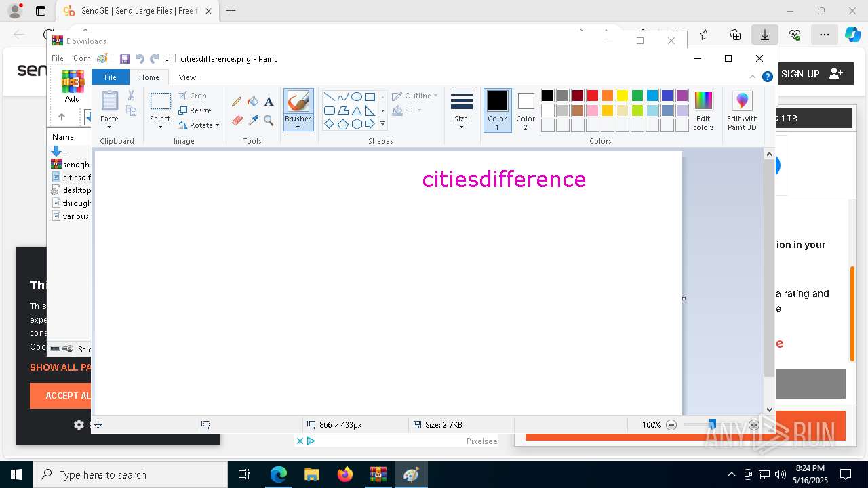Screen dimensions: 868x488
Task: Click the Redo arrow in Paint title bar
Action: (154, 59)
